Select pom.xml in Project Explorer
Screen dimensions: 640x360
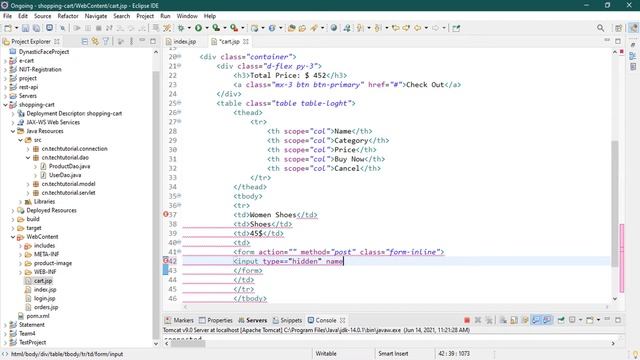(x=38, y=316)
